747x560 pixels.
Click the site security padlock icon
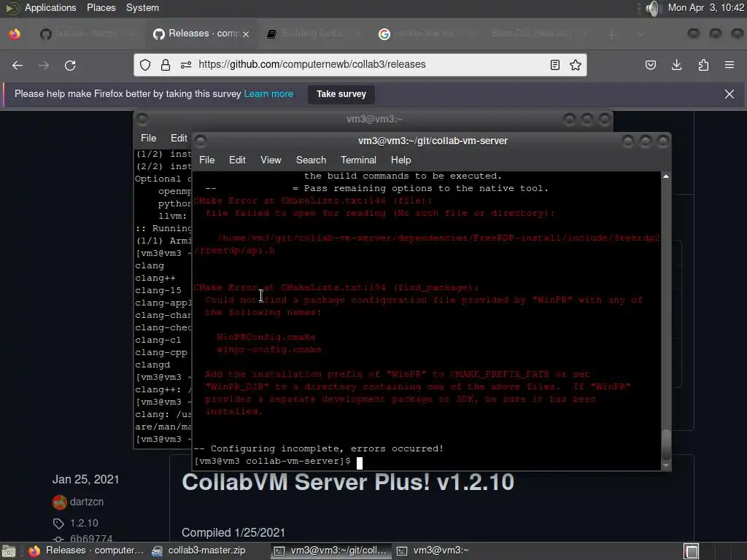click(x=166, y=65)
